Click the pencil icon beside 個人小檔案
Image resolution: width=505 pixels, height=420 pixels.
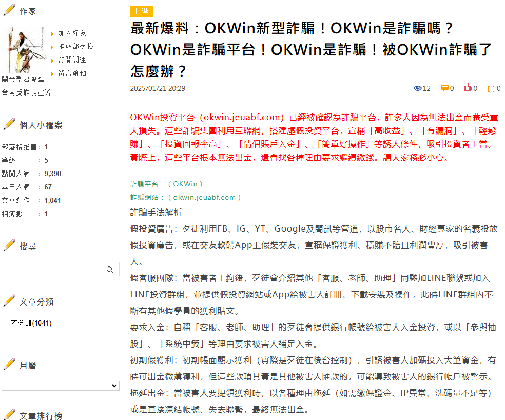click(9, 124)
